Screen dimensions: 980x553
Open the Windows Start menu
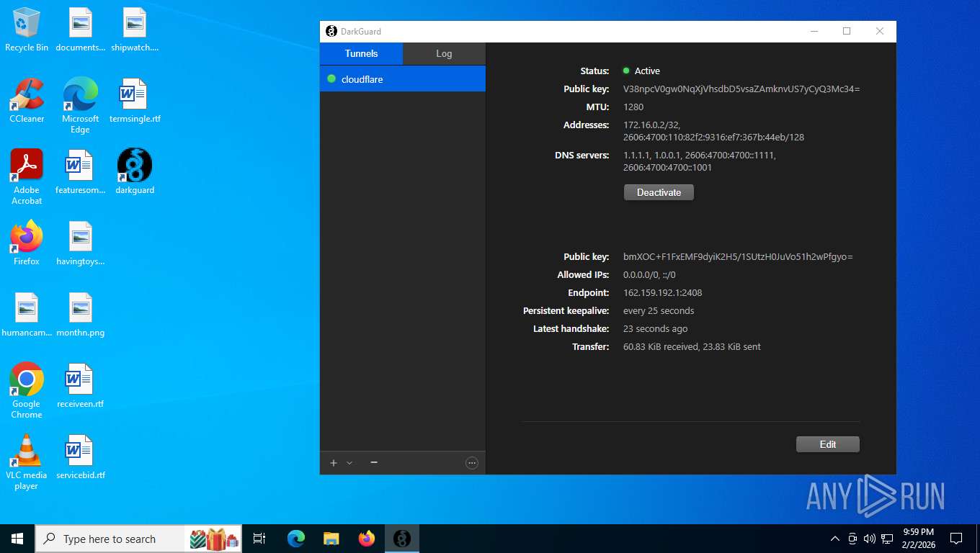click(17, 539)
